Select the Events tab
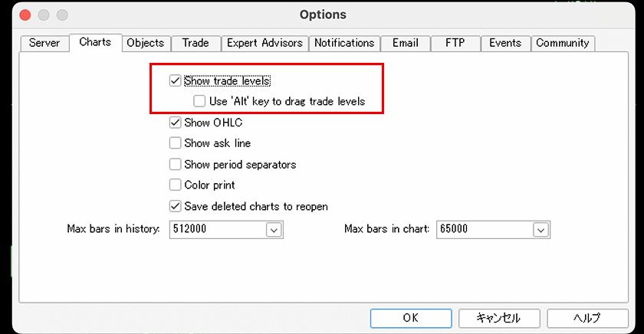Image resolution: width=644 pixels, height=334 pixels. (505, 44)
